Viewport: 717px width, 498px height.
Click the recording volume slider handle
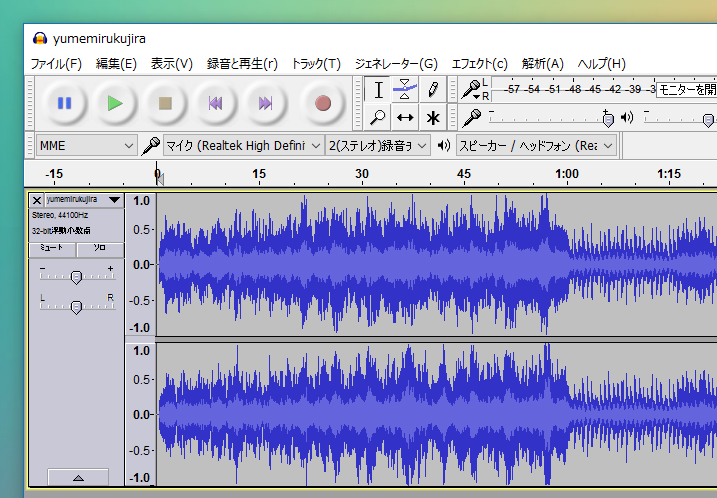(608, 120)
